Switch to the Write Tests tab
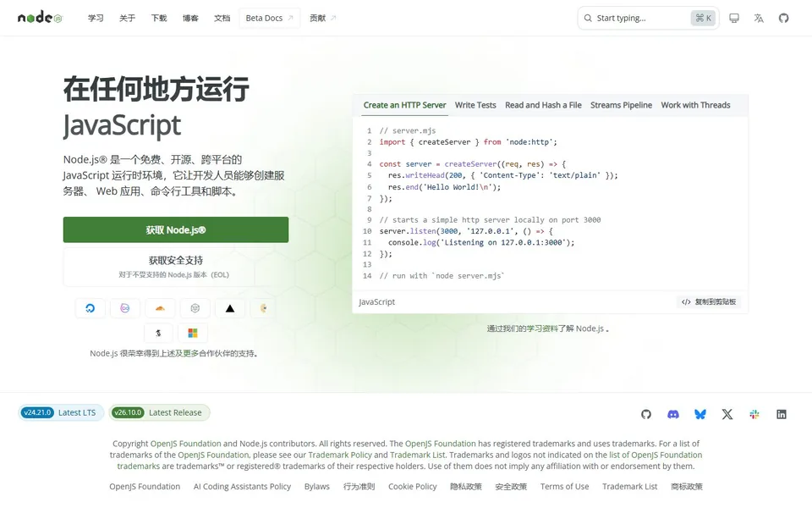This screenshot has width=812, height=508. click(475, 105)
